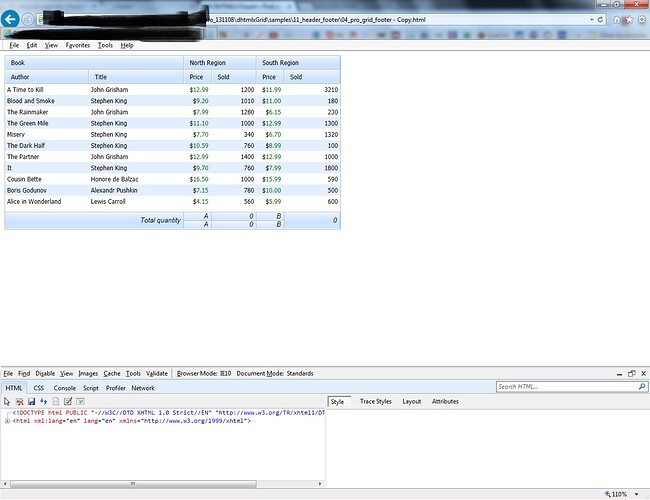Screen dimensions: 650x500
Task: Refresh DOM tree with blue arrows icon
Action: 44,401
